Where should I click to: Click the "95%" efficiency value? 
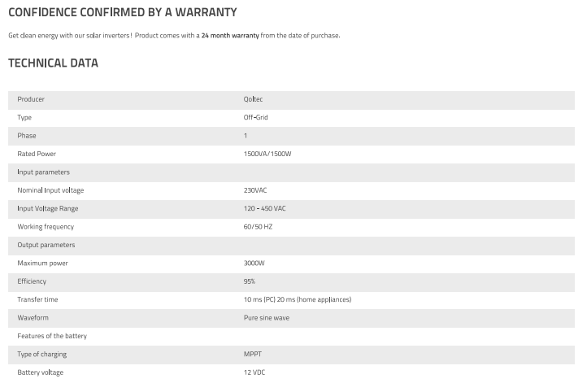click(x=249, y=281)
